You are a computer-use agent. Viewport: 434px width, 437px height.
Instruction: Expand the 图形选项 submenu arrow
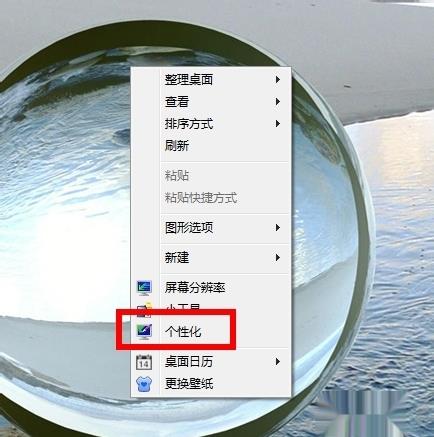tap(277, 228)
